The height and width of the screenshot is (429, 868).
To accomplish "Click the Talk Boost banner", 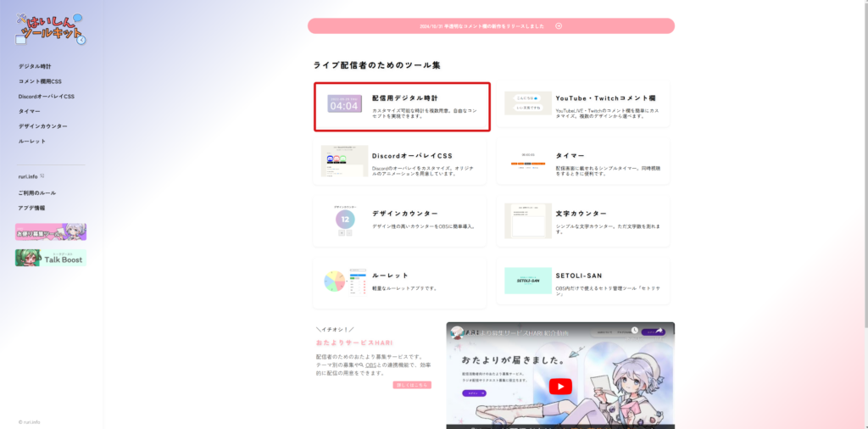I will coord(50,258).
